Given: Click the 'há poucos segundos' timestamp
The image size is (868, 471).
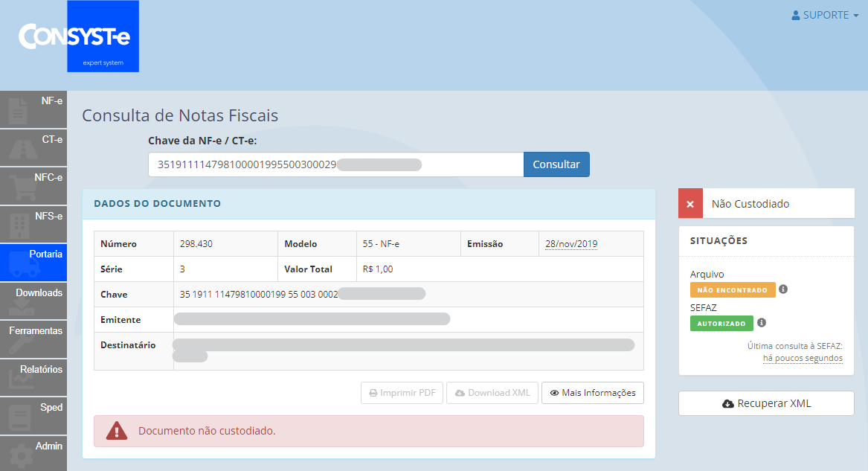Looking at the screenshot, I should coord(803,358).
